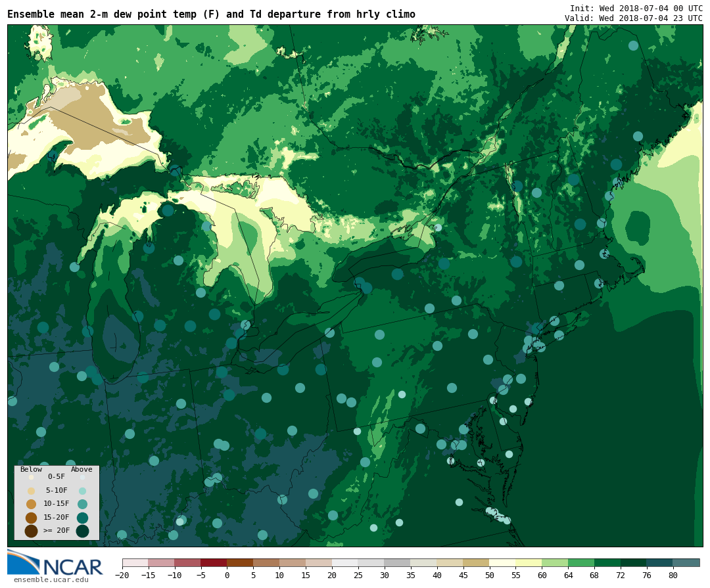Select the Below 0-5F legend circle
Image resolution: width=710 pixels, height=588 pixels.
32,477
